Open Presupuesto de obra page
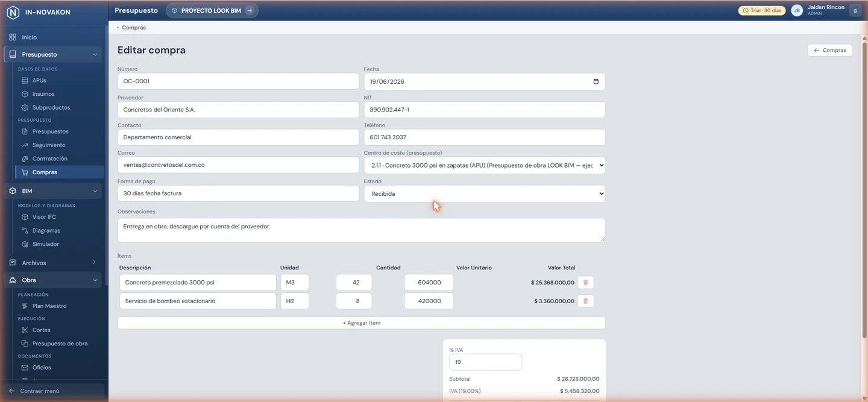The height and width of the screenshot is (402, 868). 59,344
